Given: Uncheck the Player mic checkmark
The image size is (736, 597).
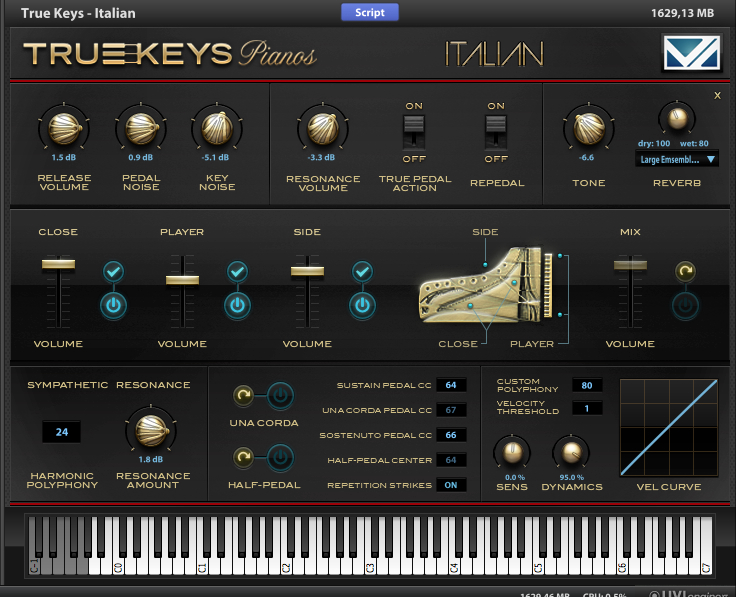Looking at the screenshot, I should [x=238, y=271].
